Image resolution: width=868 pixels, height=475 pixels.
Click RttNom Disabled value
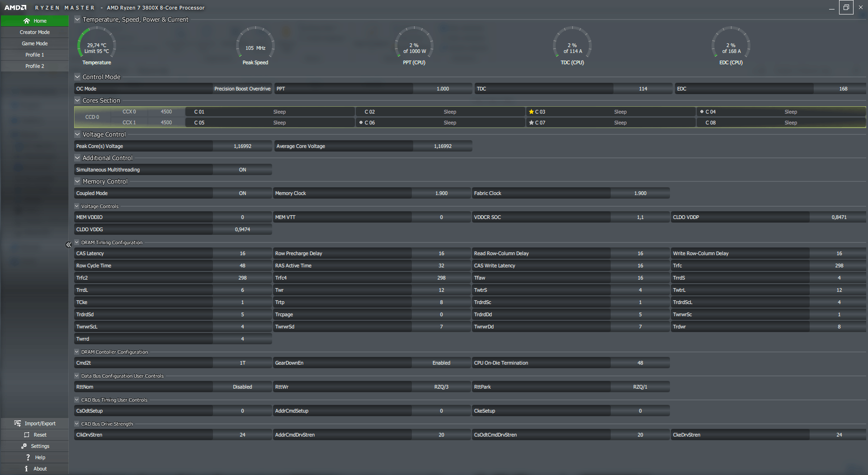(242, 387)
